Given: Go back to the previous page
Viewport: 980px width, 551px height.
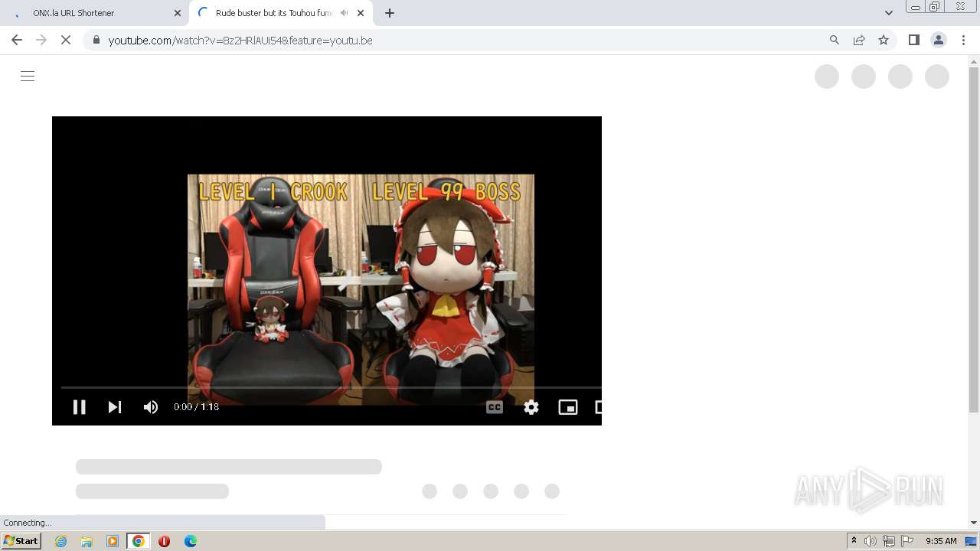Looking at the screenshot, I should click(17, 40).
